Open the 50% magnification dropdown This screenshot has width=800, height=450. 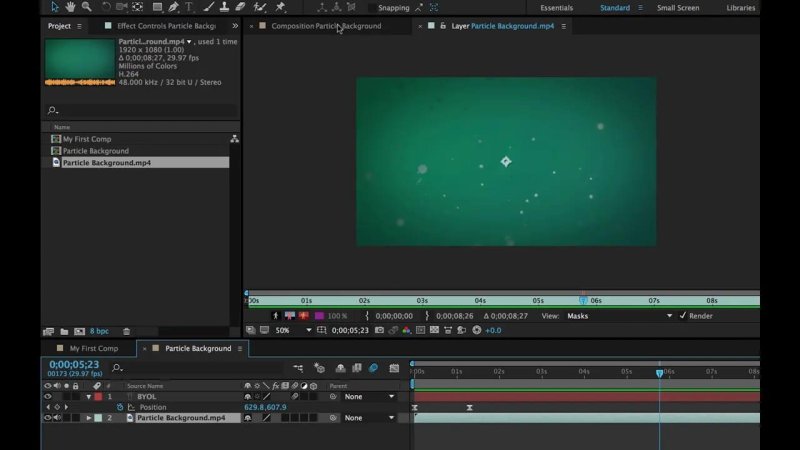(293, 330)
